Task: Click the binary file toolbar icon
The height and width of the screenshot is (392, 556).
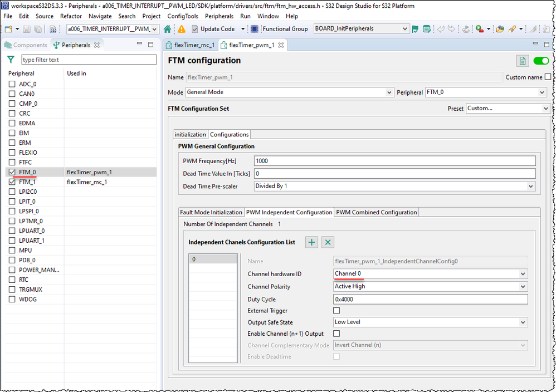Action: 53,29
